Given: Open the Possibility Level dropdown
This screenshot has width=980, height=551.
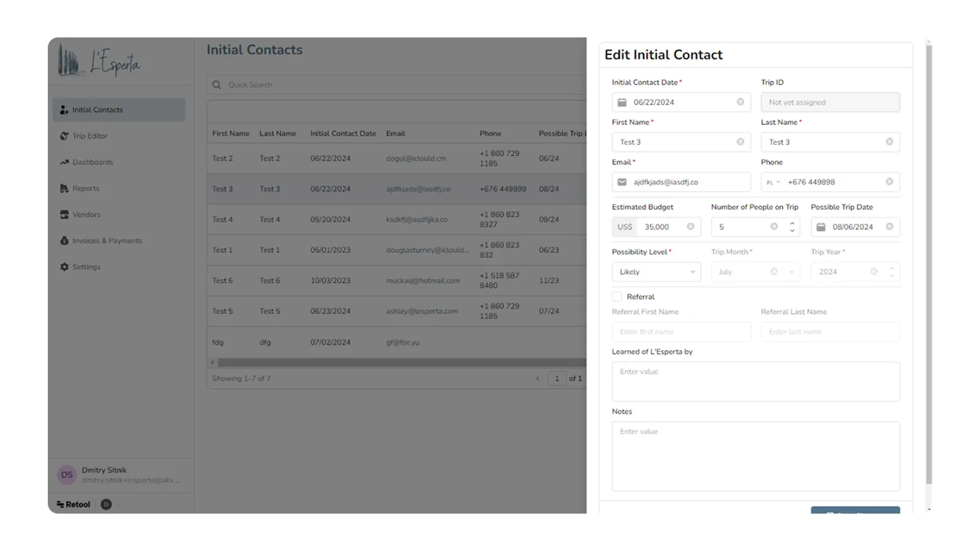Looking at the screenshot, I should 656,272.
